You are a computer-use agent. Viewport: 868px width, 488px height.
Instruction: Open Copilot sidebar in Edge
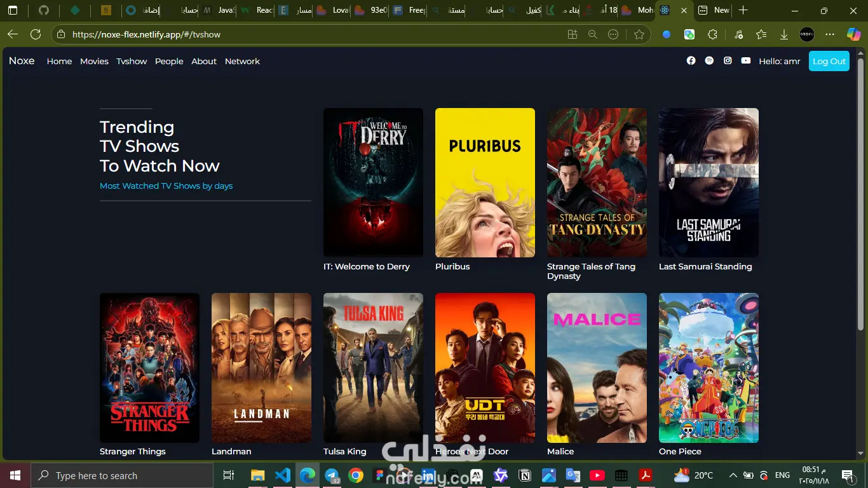click(854, 34)
